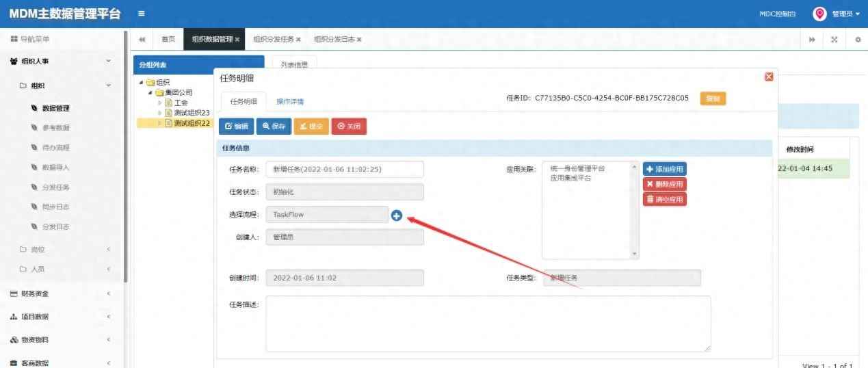Viewport: 868px width, 368px height.
Task: Click the folder icon of 组织 tree root
Action: tap(150, 83)
